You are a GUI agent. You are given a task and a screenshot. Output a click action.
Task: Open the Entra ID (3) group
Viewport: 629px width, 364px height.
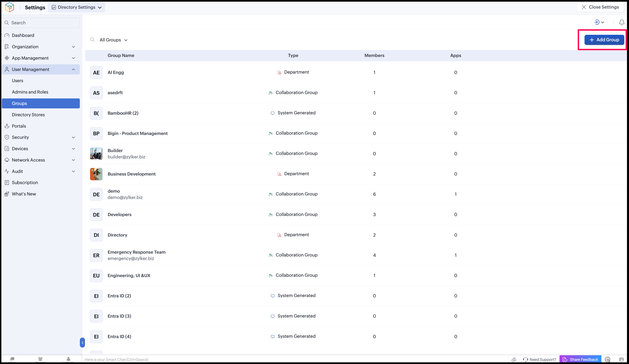119,316
